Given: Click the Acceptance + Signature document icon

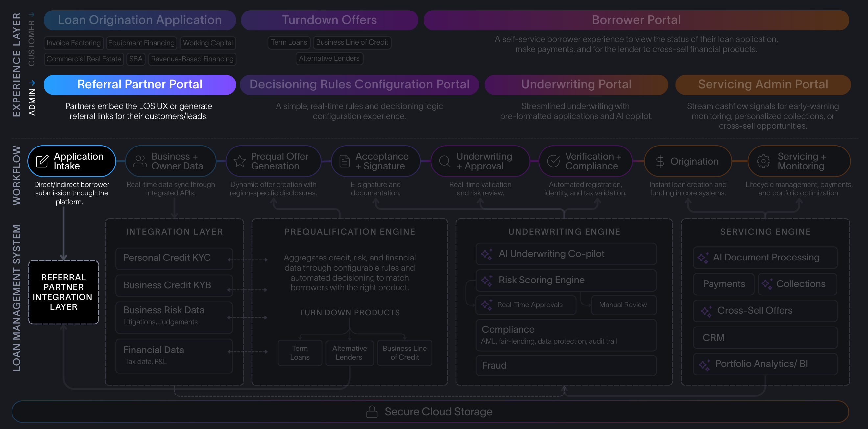Looking at the screenshot, I should (344, 161).
